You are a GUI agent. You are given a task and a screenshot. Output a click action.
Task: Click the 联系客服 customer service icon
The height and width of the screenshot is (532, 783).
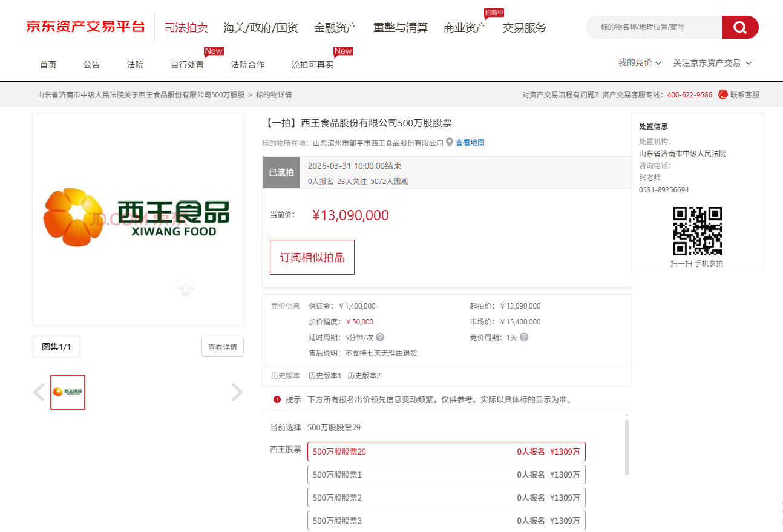point(722,94)
